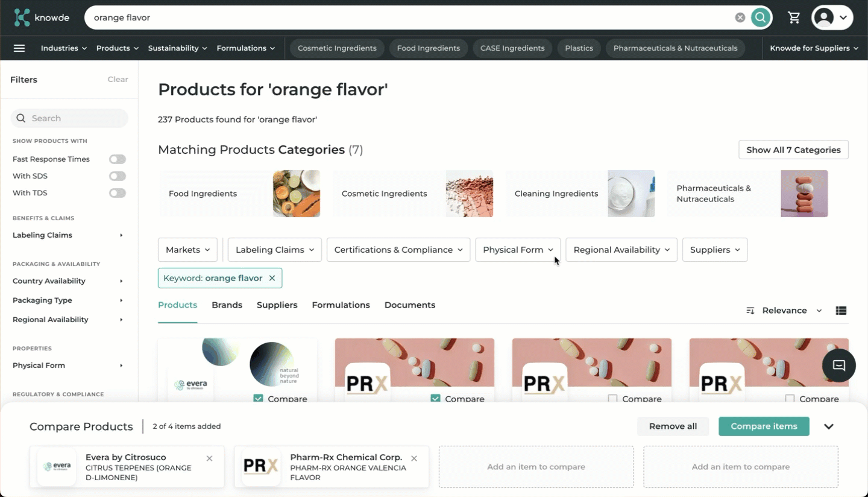Remove Evera by Citrosuco from compare
Image resolution: width=868 pixels, height=497 pixels.
pos(209,458)
